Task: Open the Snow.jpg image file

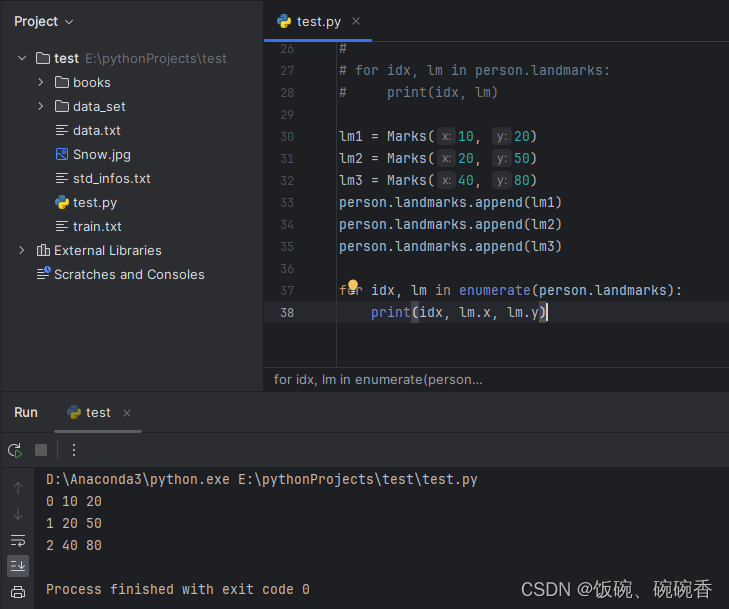Action: (x=102, y=154)
